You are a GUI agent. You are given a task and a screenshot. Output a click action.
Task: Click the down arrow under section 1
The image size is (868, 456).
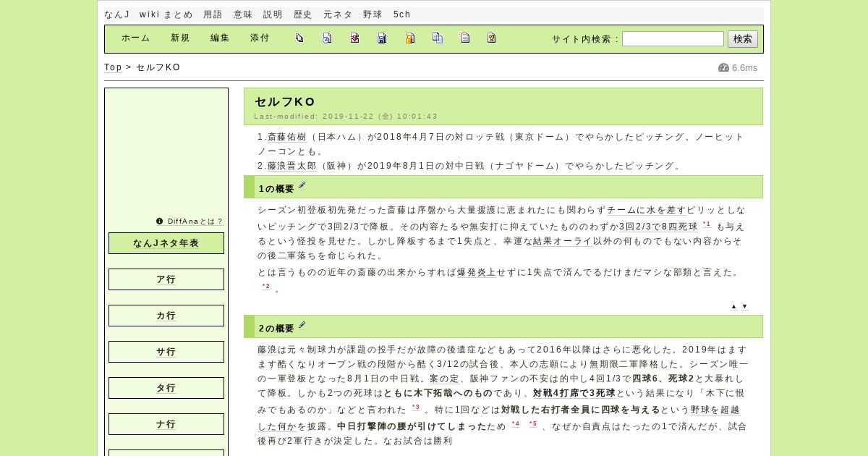tap(744, 306)
